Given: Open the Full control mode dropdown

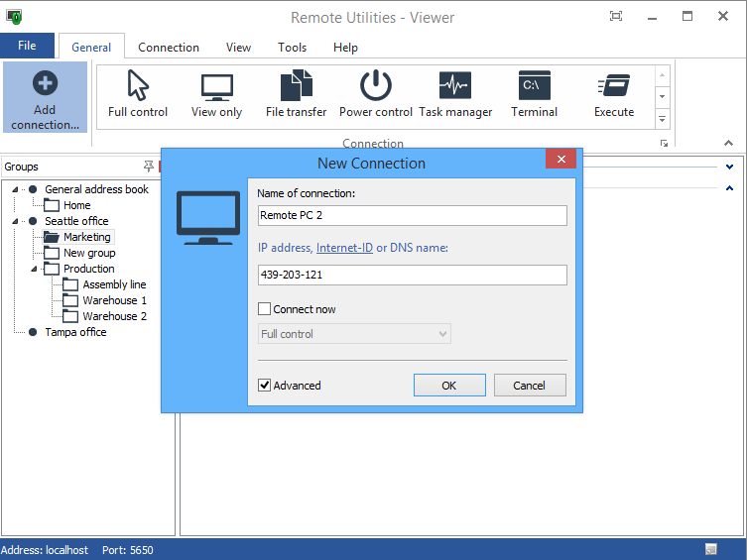Looking at the screenshot, I should pos(354,334).
